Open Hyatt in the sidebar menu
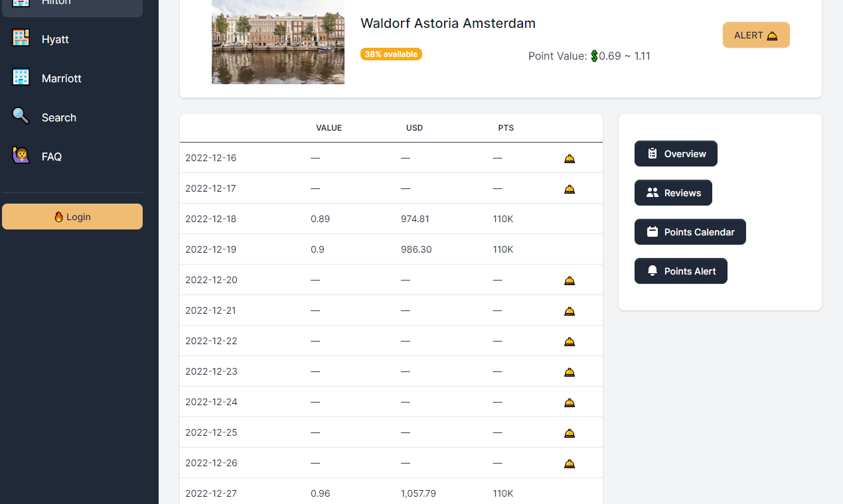Viewport: 843px width, 504px height. tap(72, 39)
